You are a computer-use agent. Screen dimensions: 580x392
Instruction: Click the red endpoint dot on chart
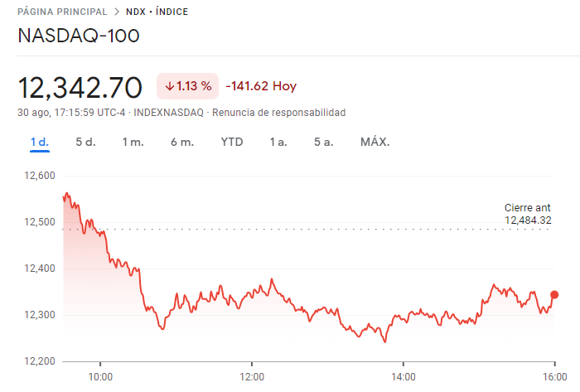pyautogui.click(x=554, y=294)
